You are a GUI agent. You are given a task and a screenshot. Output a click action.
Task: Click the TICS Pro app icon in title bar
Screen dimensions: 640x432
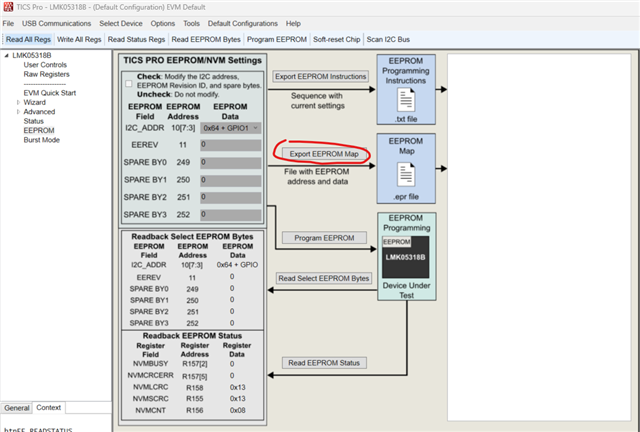tap(8, 7)
